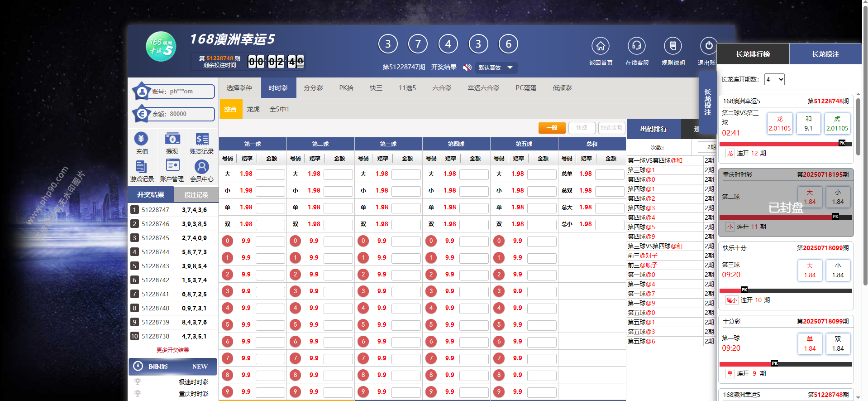The width and height of the screenshot is (868, 401).
Task: Open 在线客服 customer service headset icon
Action: (x=636, y=46)
